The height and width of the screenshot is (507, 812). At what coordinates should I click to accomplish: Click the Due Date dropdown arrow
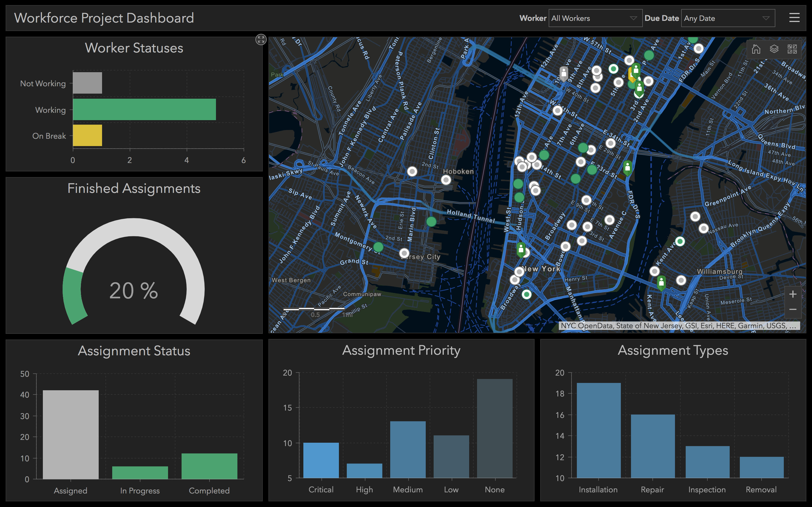coord(766,18)
